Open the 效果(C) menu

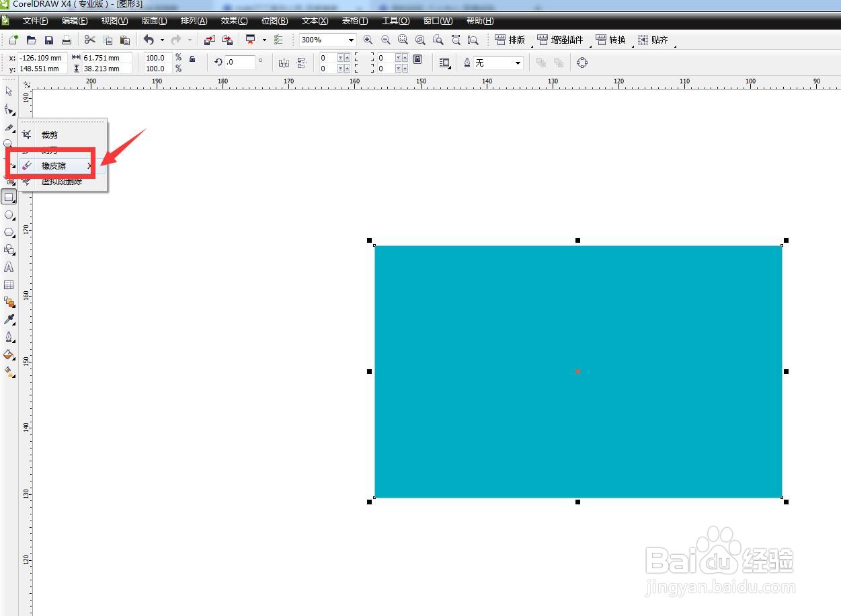click(x=234, y=21)
